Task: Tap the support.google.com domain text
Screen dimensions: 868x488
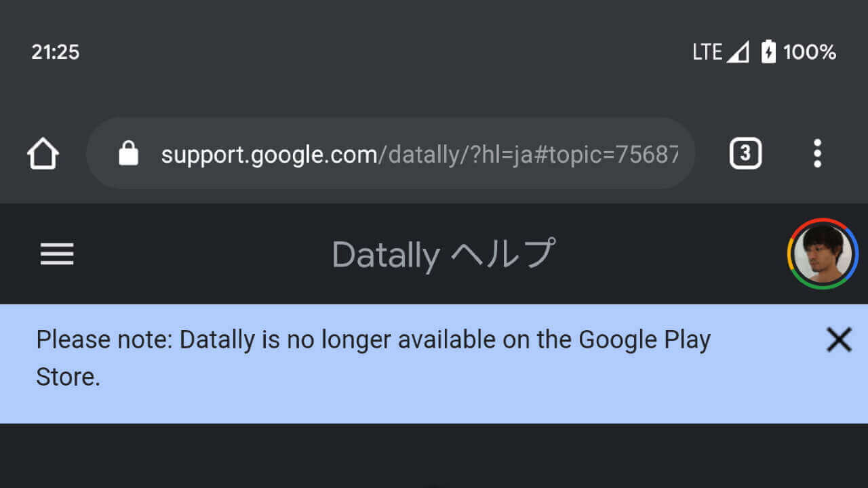Action: tap(269, 155)
